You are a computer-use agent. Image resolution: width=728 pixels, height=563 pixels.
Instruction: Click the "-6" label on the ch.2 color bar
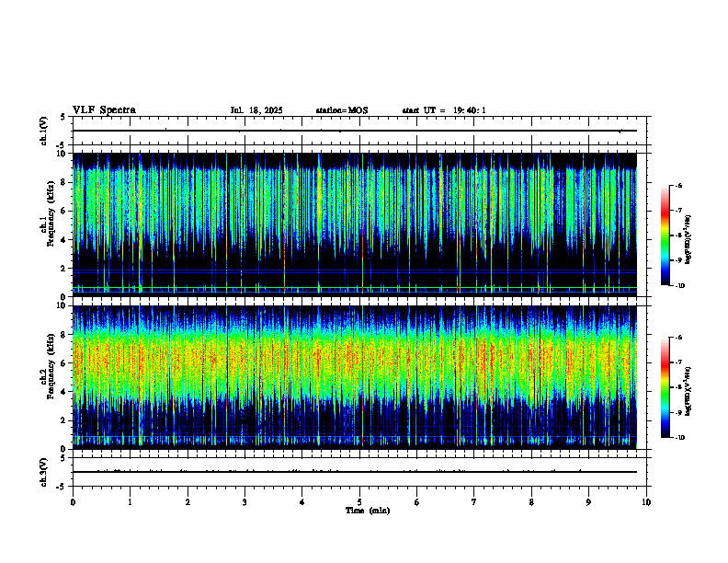678,338
